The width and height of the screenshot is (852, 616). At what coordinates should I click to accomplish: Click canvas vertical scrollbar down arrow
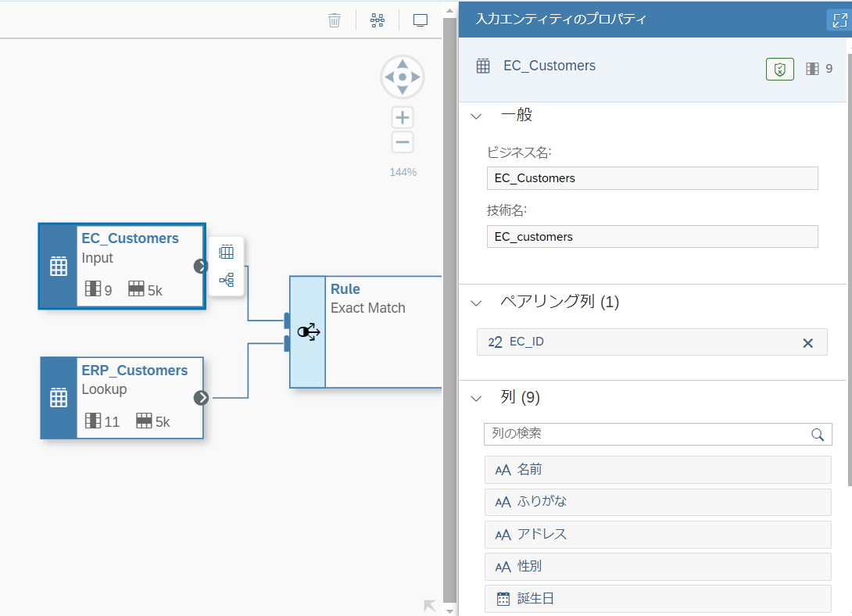(450, 611)
